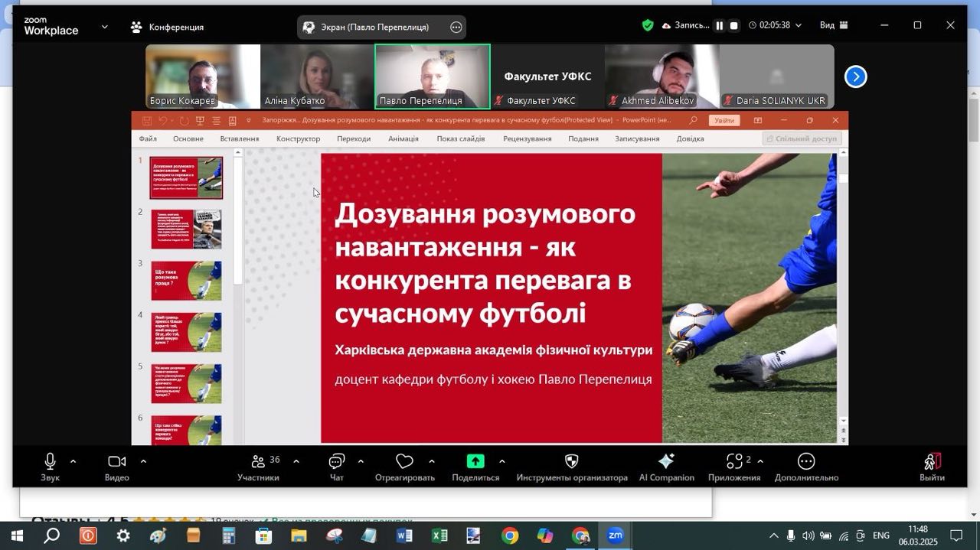Toggle the Video camera on or off
Screen dimensions: 980x550
pos(116,462)
